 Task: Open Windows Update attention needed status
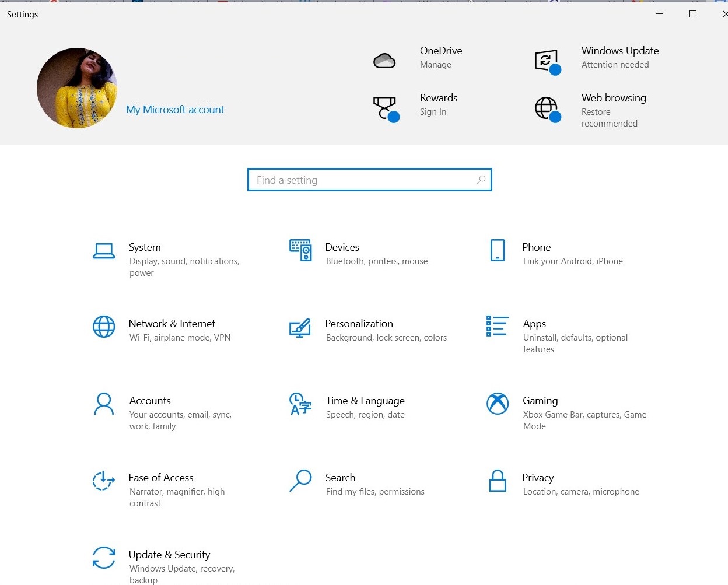tap(615, 65)
